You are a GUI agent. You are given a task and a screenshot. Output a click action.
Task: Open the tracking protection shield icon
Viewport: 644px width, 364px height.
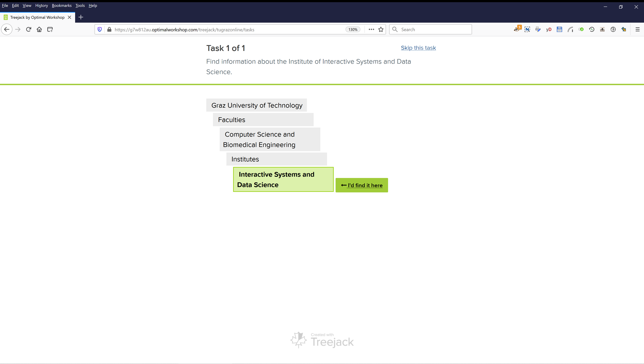pos(100,29)
